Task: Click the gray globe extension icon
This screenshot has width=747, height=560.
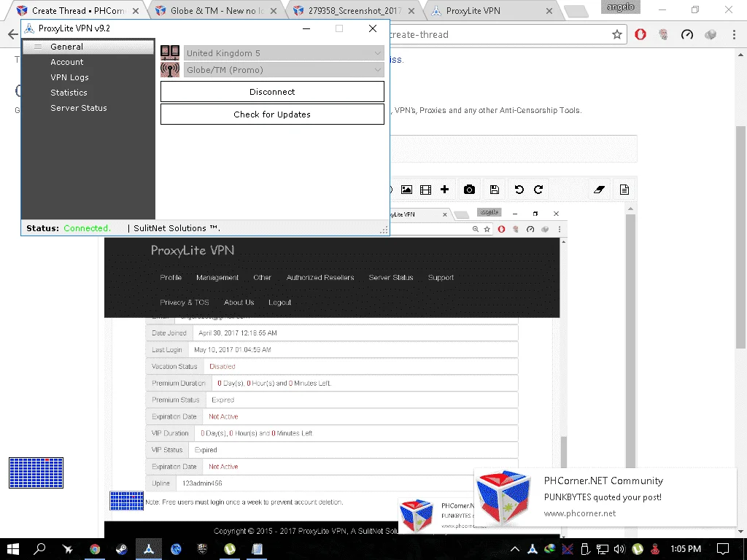Action: 711,34
